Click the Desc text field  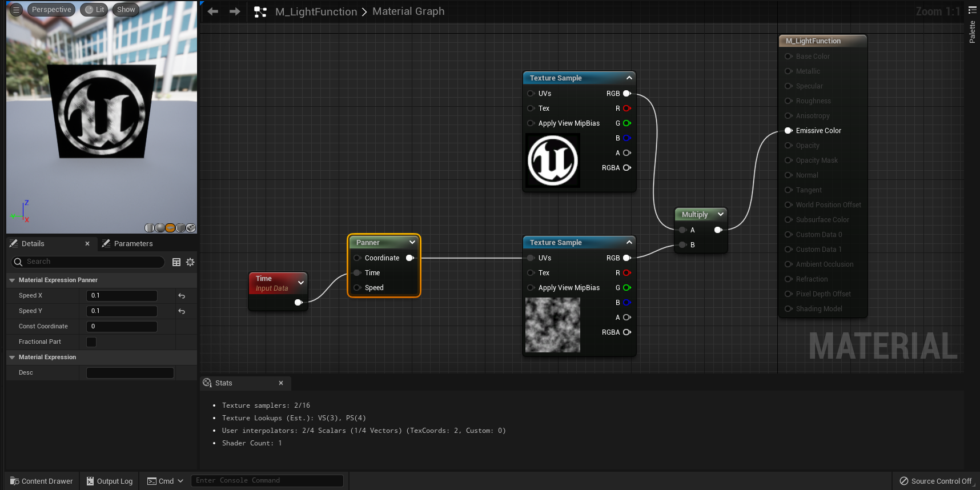[x=130, y=373]
